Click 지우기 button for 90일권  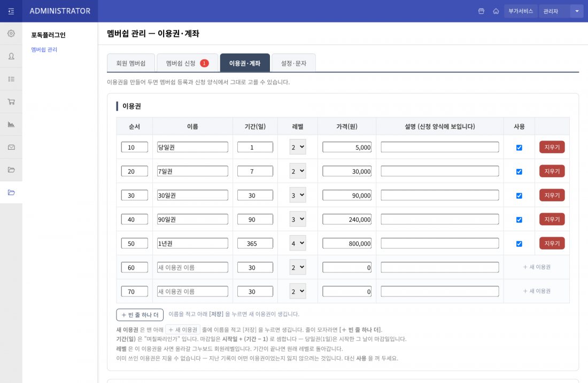[x=552, y=219]
